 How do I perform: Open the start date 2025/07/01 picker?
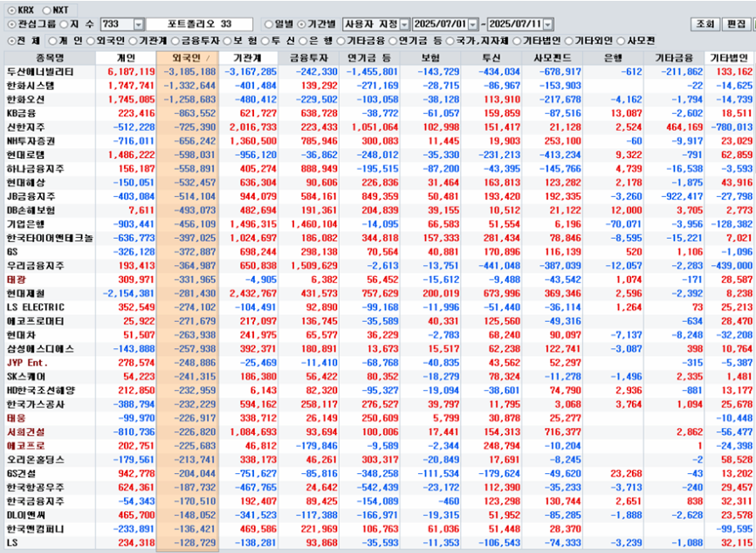tap(474, 24)
